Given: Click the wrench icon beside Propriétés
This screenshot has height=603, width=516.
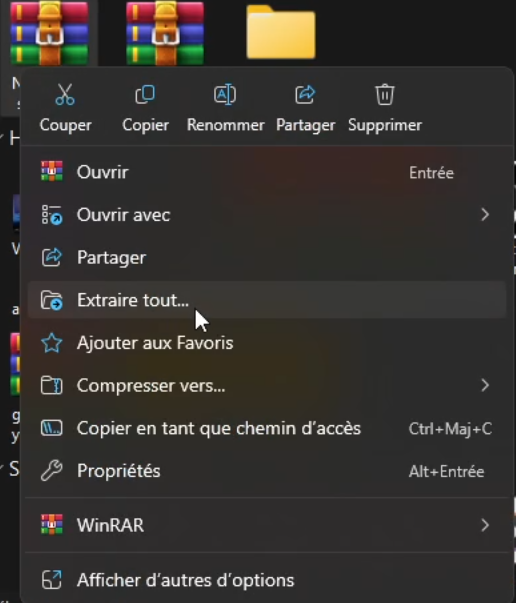Looking at the screenshot, I should point(52,471).
